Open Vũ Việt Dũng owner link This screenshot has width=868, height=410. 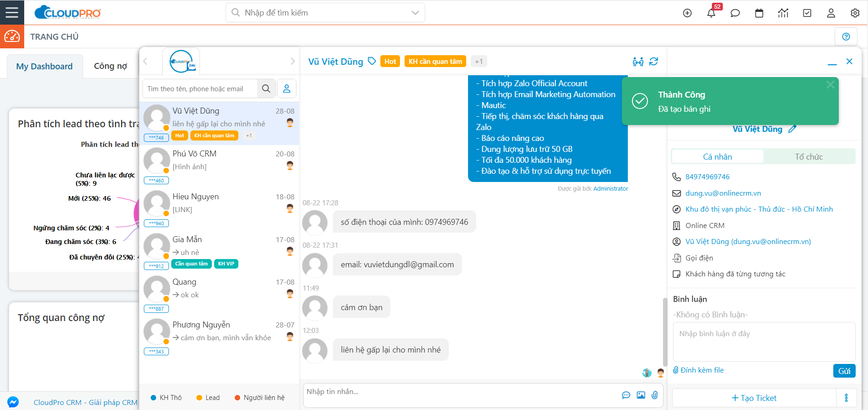point(748,241)
